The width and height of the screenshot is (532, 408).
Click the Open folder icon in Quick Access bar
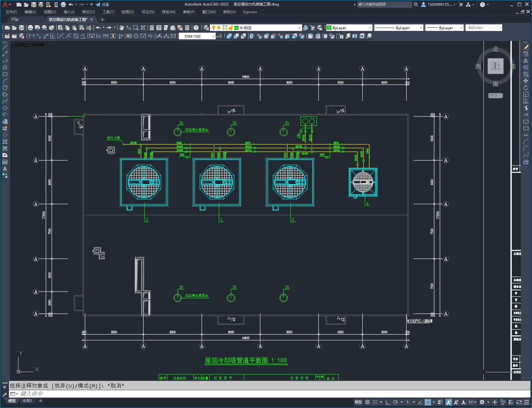[x=26, y=4]
